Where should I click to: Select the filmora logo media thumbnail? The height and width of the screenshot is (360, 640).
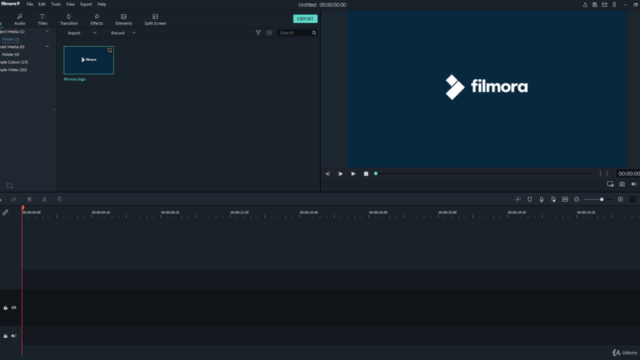tap(89, 60)
